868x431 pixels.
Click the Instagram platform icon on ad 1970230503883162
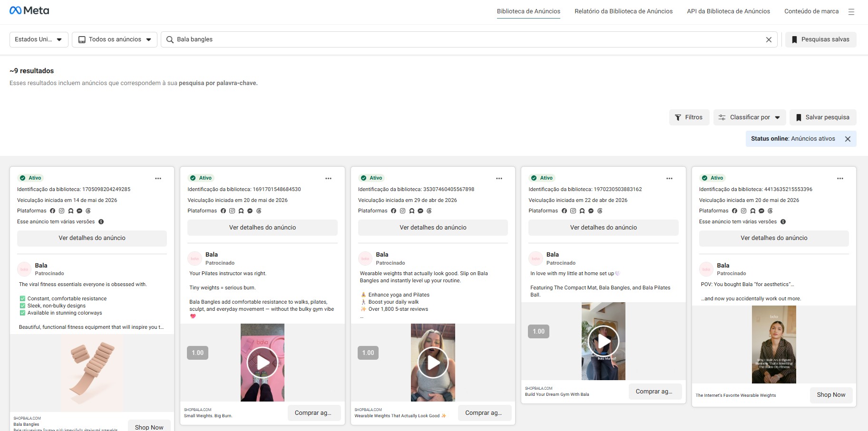[x=573, y=211]
